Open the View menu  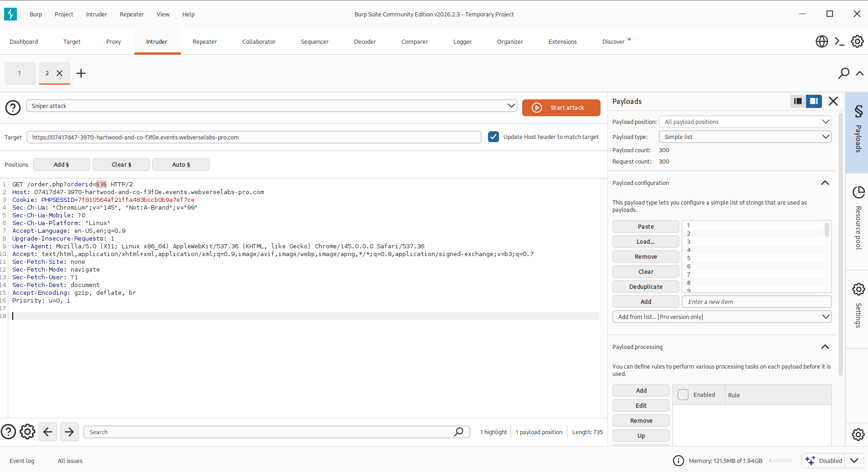(163, 14)
